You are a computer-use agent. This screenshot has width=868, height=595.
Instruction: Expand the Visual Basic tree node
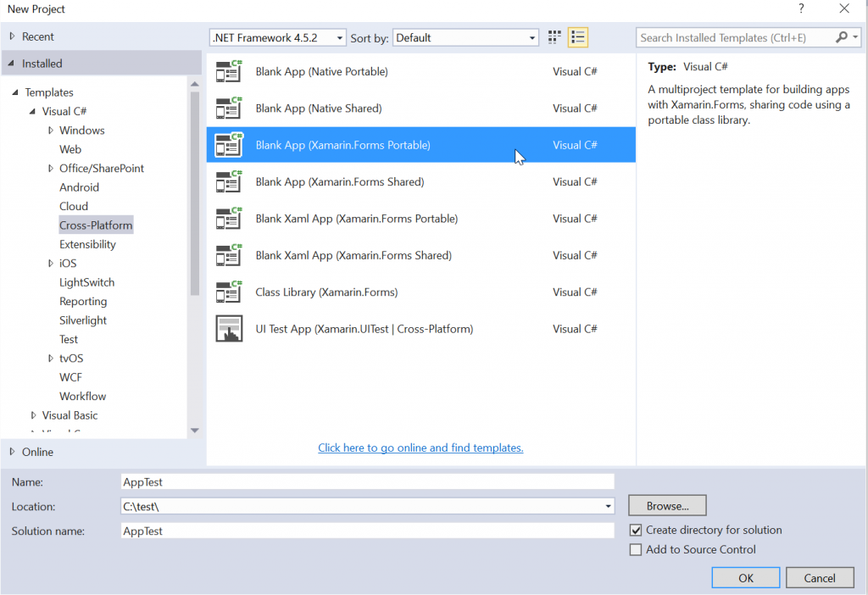tap(33, 415)
